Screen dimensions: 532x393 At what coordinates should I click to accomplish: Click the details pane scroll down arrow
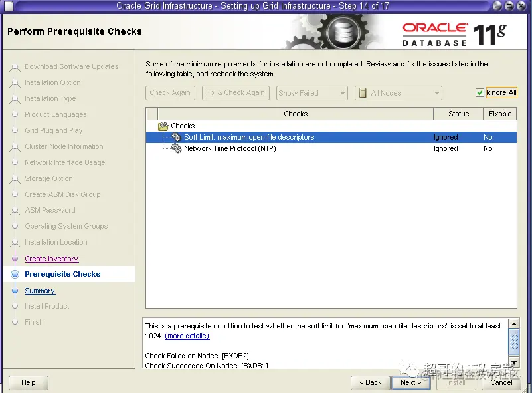tap(513, 362)
